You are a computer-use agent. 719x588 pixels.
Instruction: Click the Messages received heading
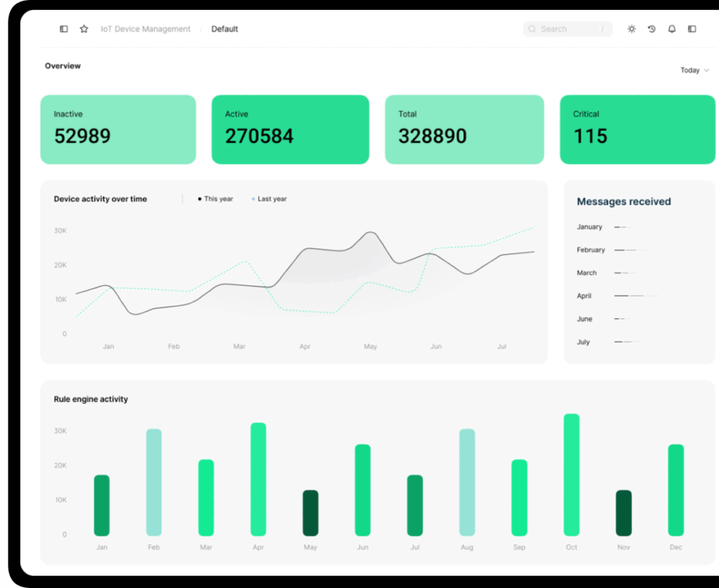(x=624, y=202)
